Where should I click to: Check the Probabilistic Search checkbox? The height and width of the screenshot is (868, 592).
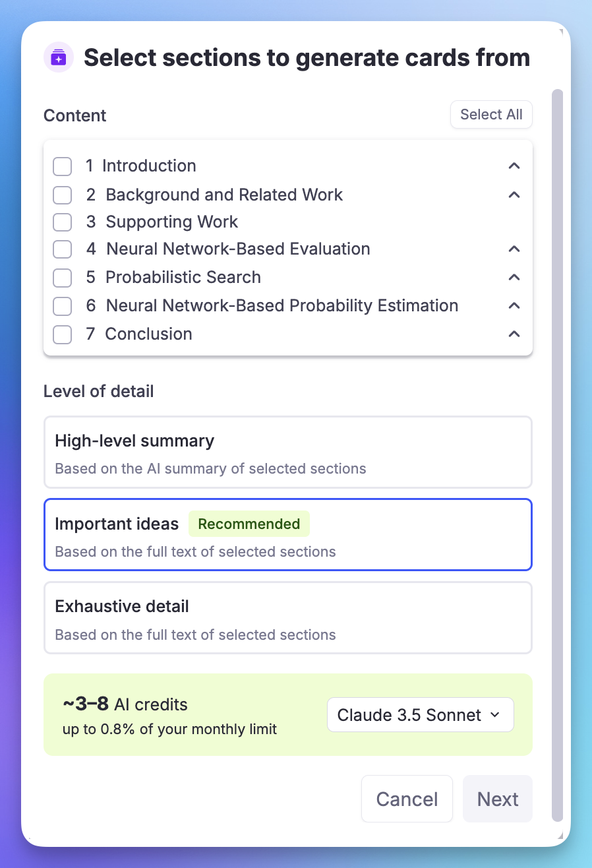click(x=62, y=278)
